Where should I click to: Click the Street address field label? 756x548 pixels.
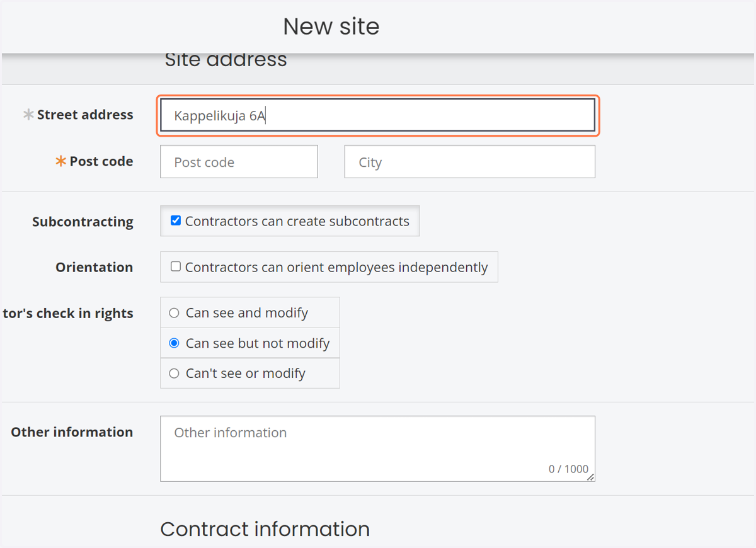pyautogui.click(x=85, y=115)
